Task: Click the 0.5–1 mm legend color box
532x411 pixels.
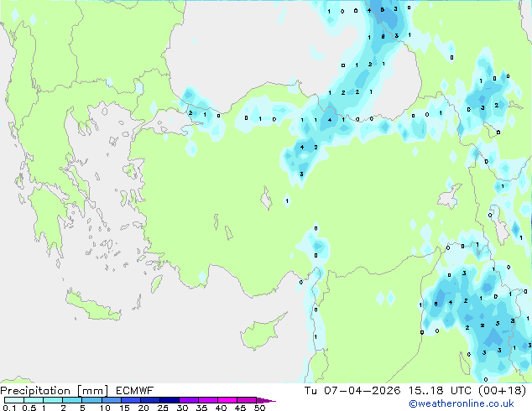Action: (34, 400)
